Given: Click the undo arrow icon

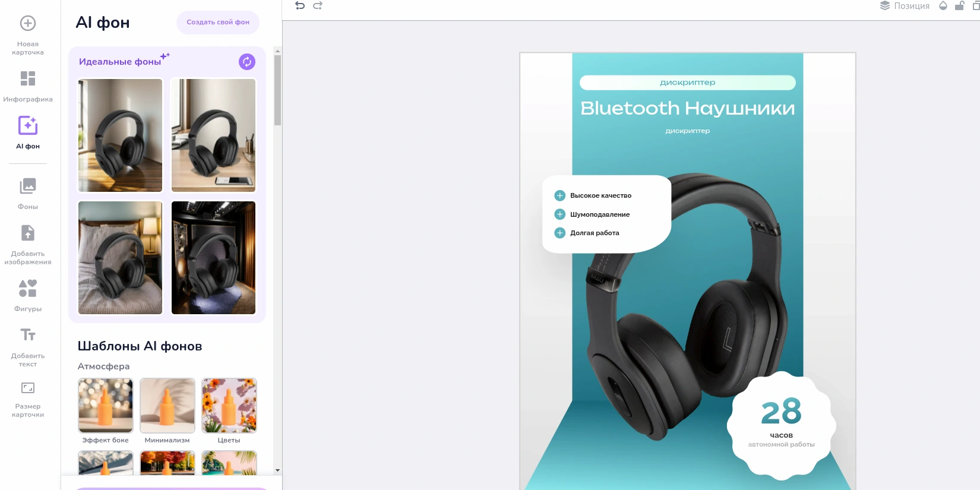Looking at the screenshot, I should coord(300,6).
